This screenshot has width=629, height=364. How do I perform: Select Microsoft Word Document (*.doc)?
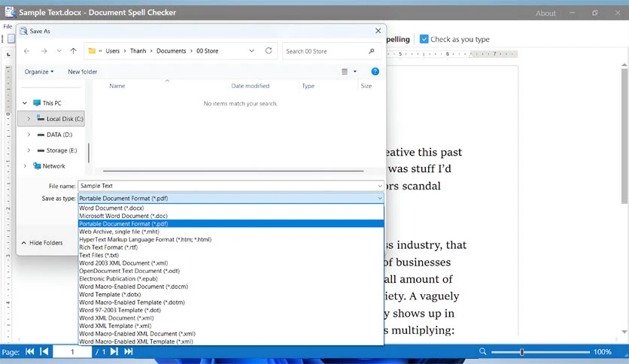(231, 216)
